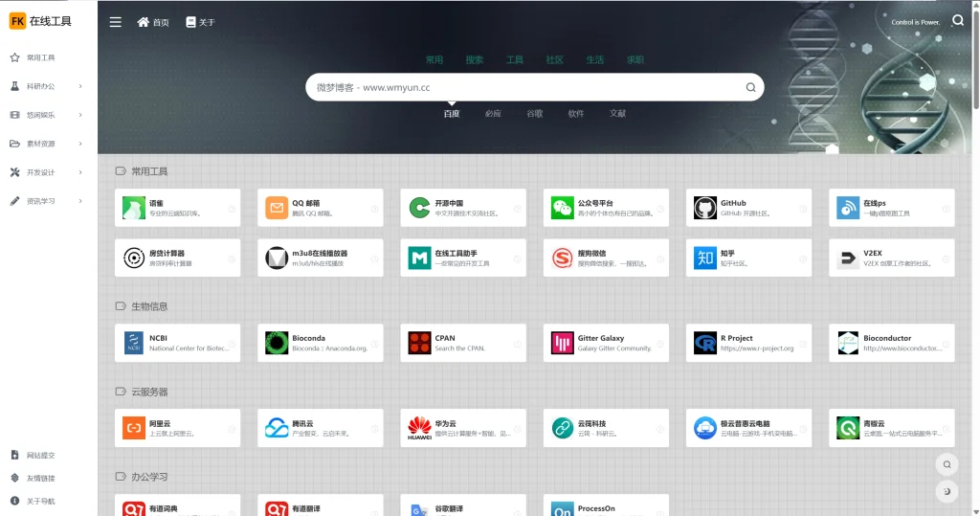Click the 云服务器 section heading
The width and height of the screenshot is (980, 516).
tap(149, 393)
